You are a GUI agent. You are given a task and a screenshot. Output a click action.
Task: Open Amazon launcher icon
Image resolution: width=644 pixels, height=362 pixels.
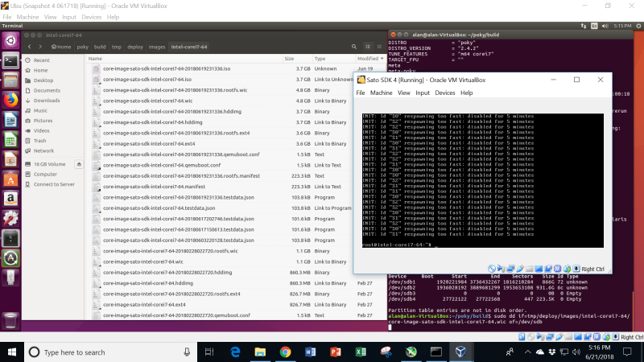click(x=10, y=199)
